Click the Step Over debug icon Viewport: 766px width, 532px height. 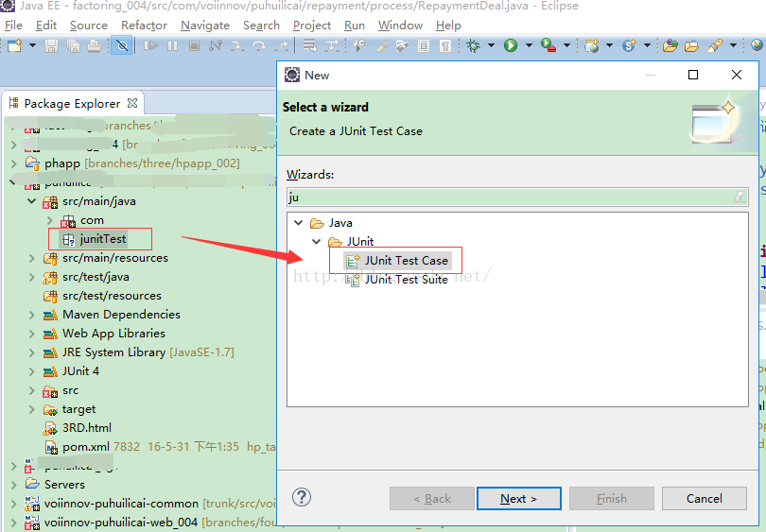pyautogui.click(x=259, y=46)
